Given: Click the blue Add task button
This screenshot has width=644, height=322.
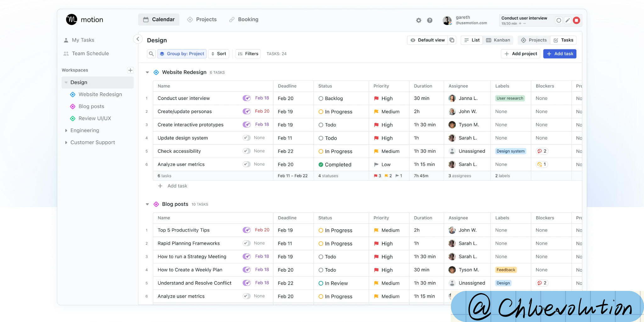Looking at the screenshot, I should [x=560, y=54].
